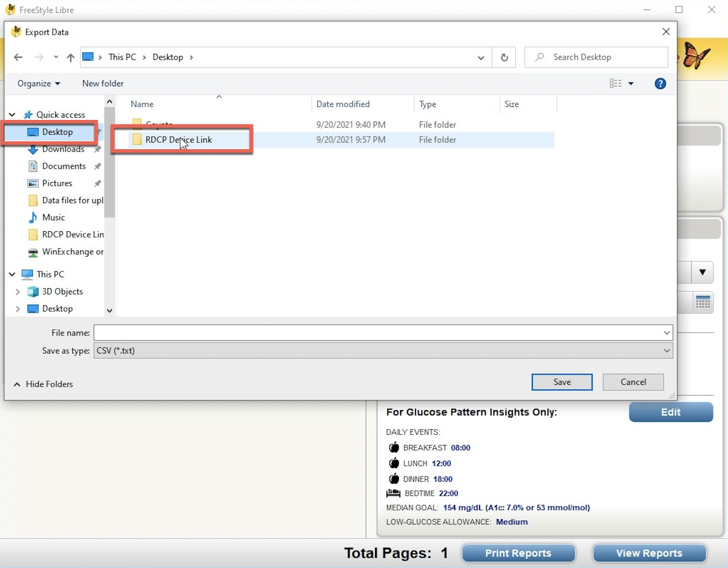728x568 pixels.
Task: Go up one folder level
Action: coord(71,57)
